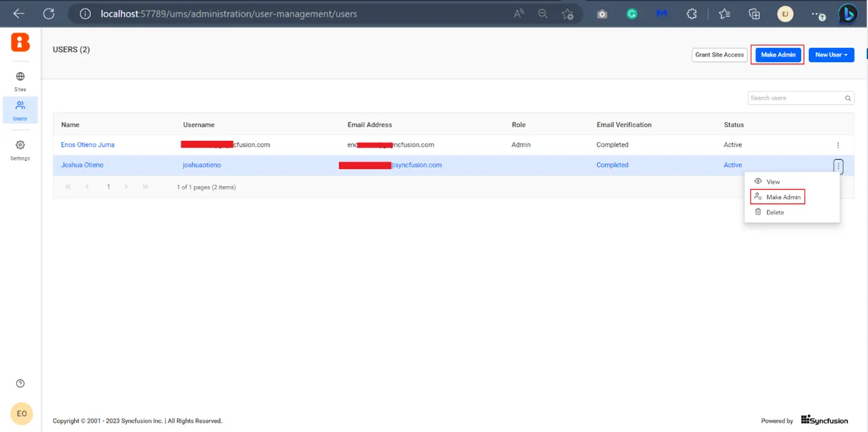The width and height of the screenshot is (868, 432).
Task: Click the orange Bold BI logo
Action: tap(20, 42)
